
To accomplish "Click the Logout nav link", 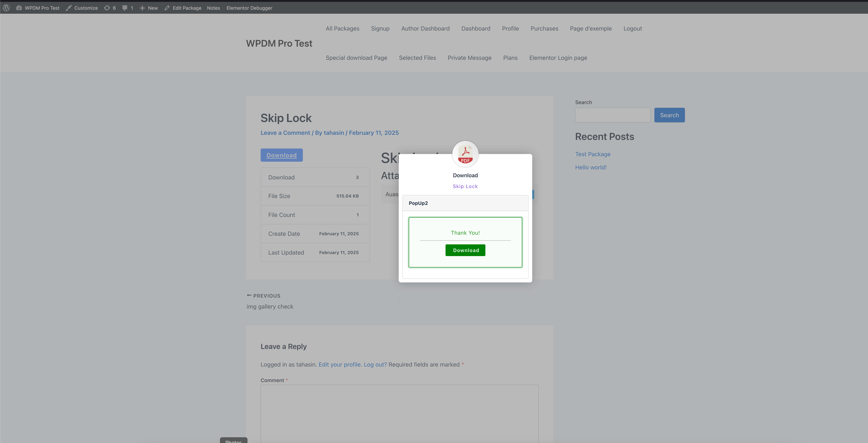I will (x=632, y=29).
